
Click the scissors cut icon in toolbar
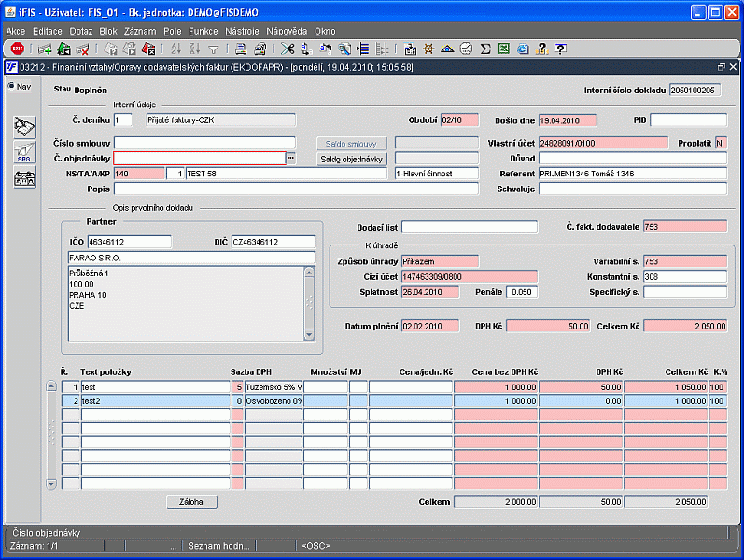287,49
